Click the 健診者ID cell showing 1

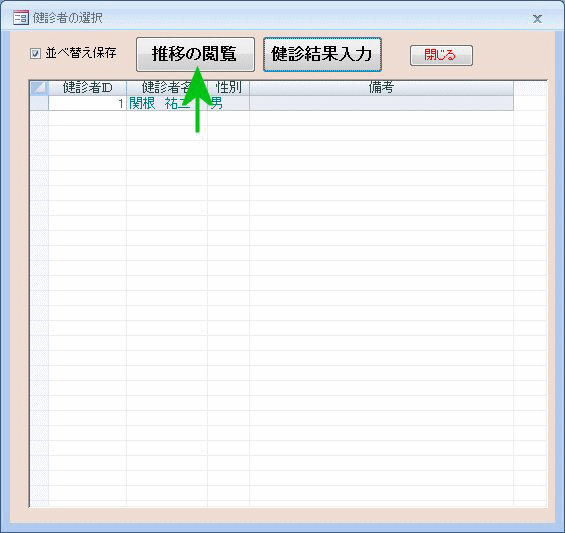point(88,103)
